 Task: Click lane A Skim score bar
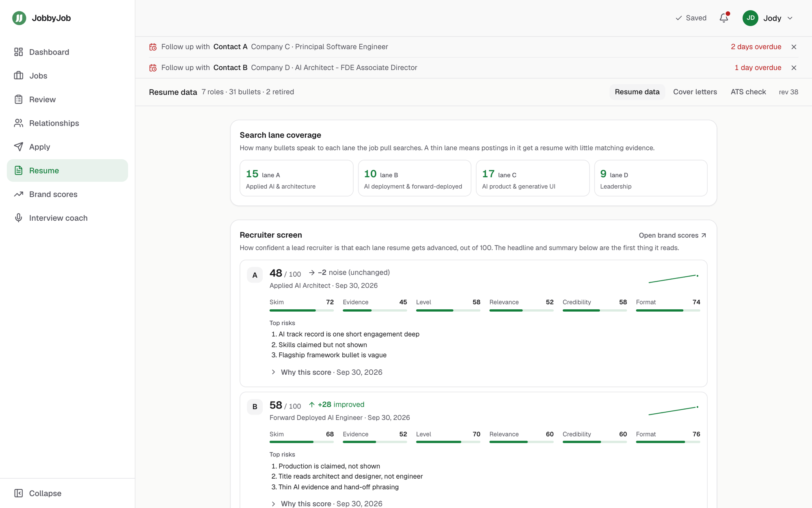tap(302, 310)
